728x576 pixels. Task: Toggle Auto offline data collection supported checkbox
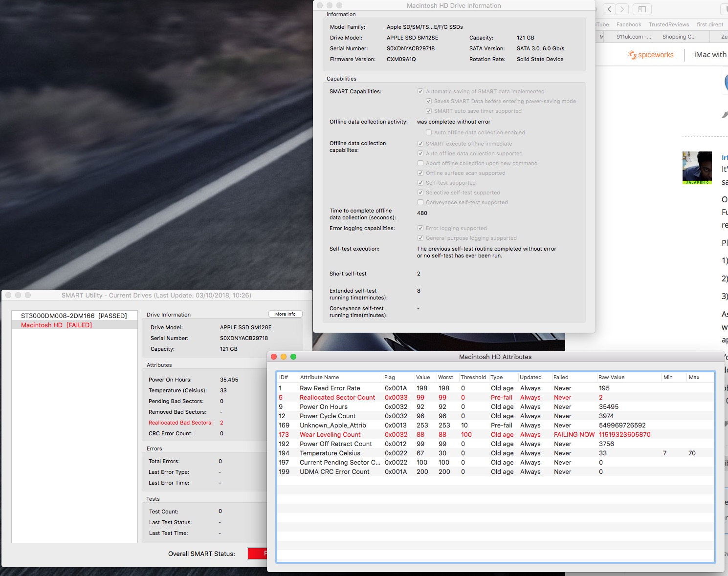420,153
